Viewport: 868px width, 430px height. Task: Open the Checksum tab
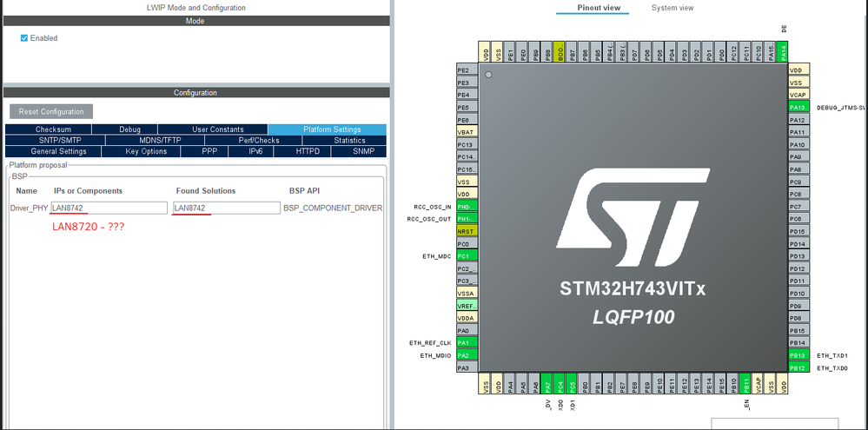(x=49, y=129)
